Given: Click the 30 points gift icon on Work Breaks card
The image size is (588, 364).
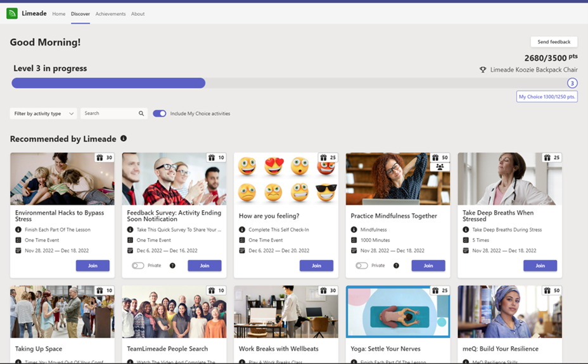Looking at the screenshot, I should (x=324, y=291).
